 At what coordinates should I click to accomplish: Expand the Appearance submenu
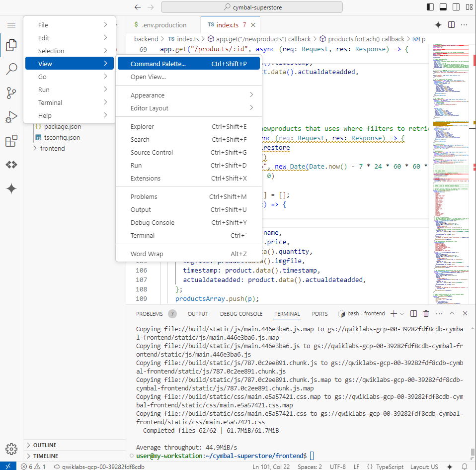pos(189,95)
